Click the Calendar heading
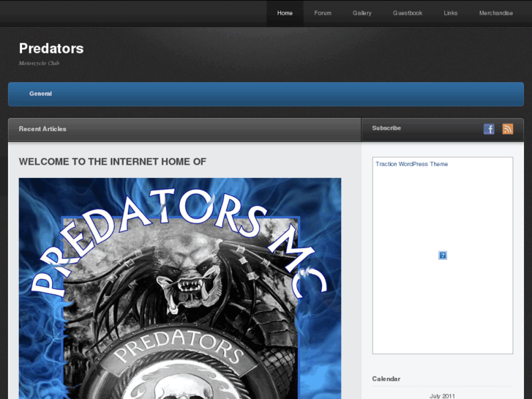 click(386, 379)
